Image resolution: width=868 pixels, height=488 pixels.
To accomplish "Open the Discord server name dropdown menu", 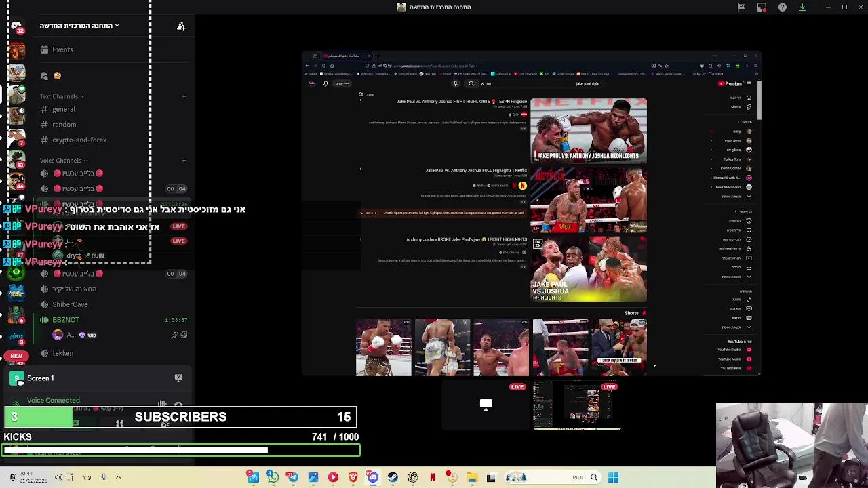I will [x=79, y=26].
